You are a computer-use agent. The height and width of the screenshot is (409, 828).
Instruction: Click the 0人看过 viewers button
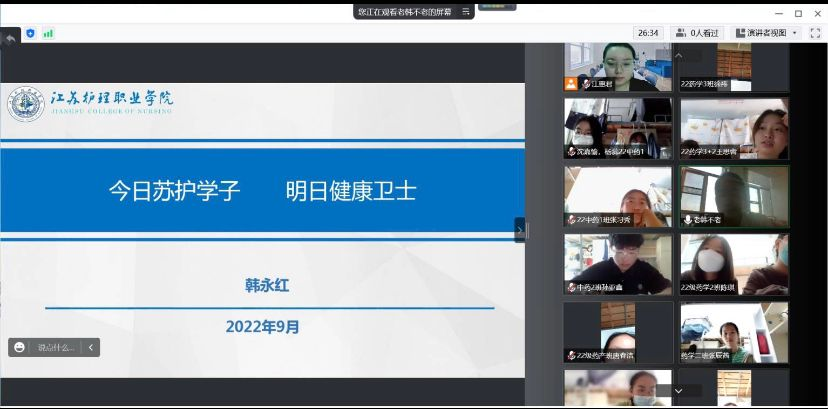[x=697, y=33]
